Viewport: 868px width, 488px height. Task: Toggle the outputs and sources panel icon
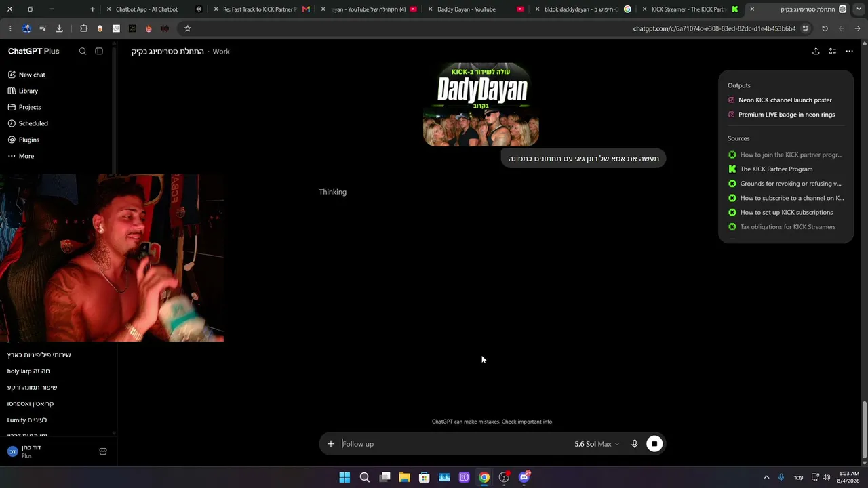[x=833, y=52]
